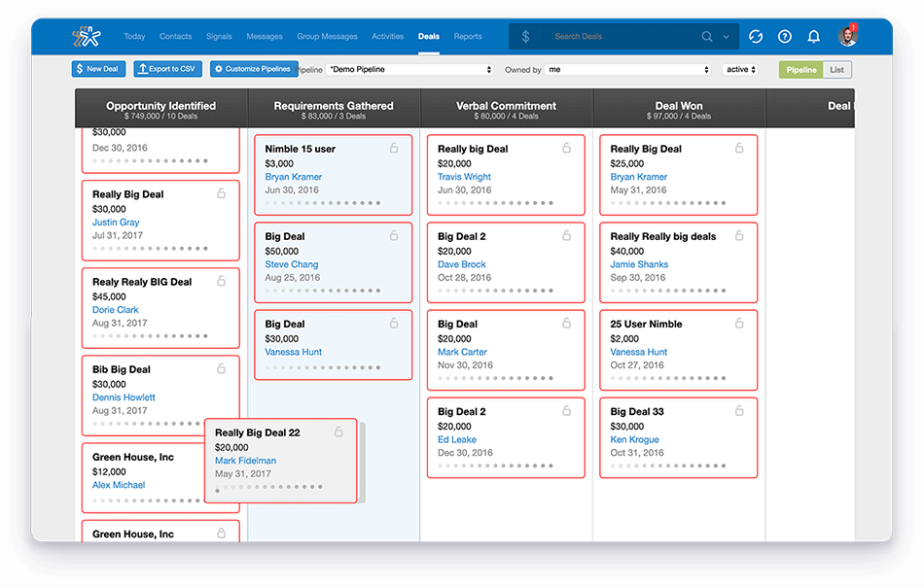Viewport: 924px width, 587px height.
Task: Open the notifications bell
Action: tap(814, 37)
